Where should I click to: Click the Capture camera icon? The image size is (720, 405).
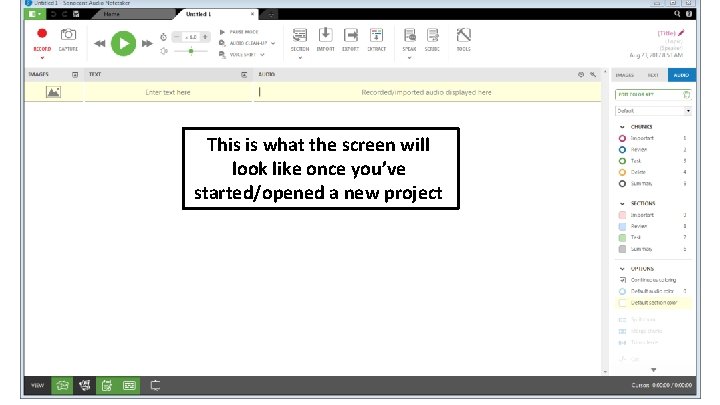[68, 34]
